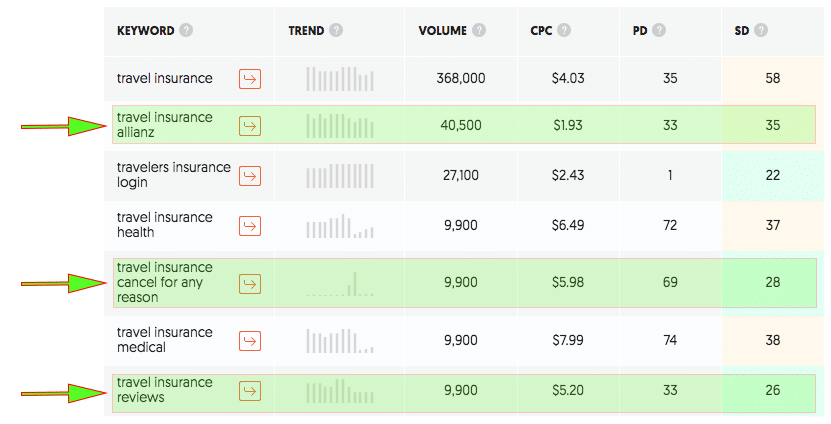Click arrow icon for 'cancel for any reason'
This screenshot has height=424, width=831.
250,283
